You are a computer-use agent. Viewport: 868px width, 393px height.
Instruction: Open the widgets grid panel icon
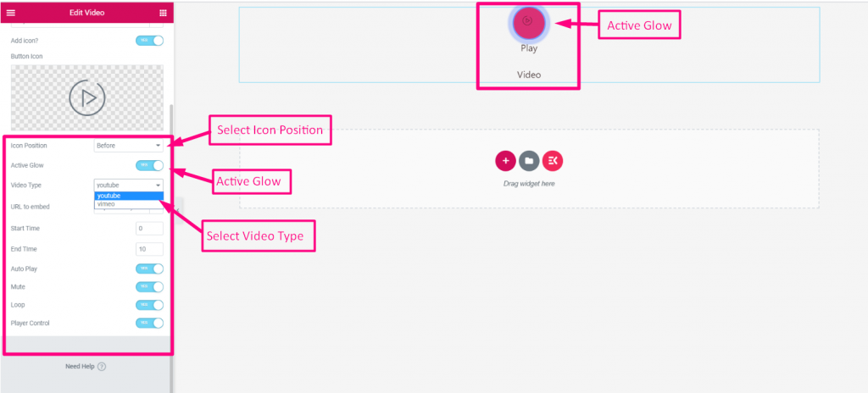[x=163, y=13]
